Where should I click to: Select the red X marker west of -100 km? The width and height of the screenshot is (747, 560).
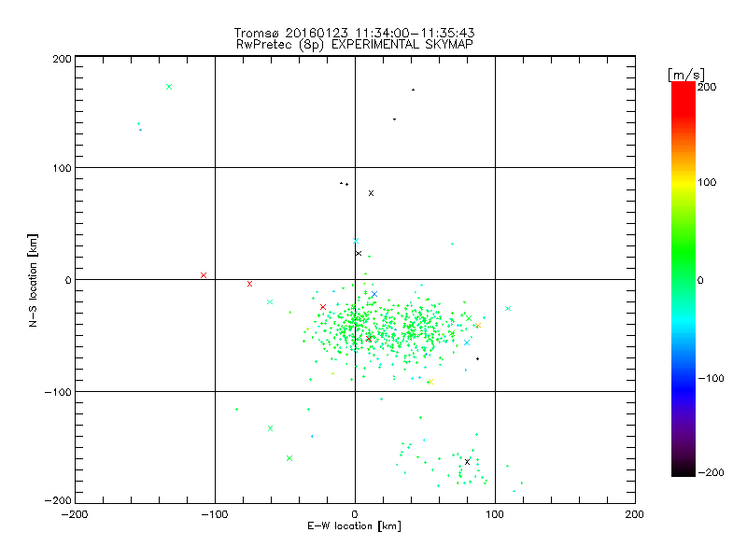(204, 275)
